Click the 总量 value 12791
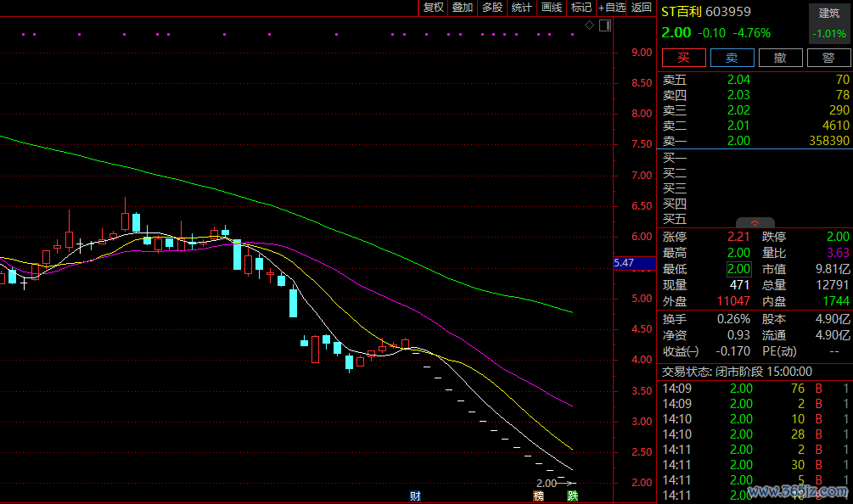853x504 pixels. pos(833,285)
